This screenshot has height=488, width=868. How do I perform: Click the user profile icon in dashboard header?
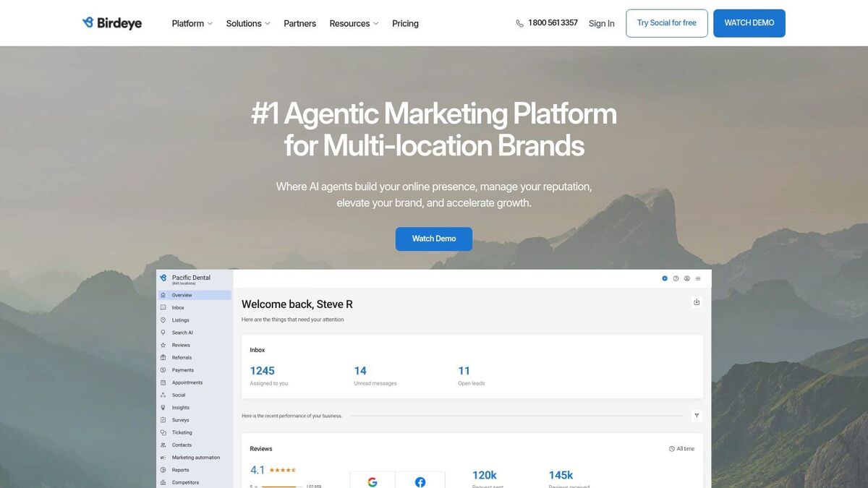tap(686, 278)
